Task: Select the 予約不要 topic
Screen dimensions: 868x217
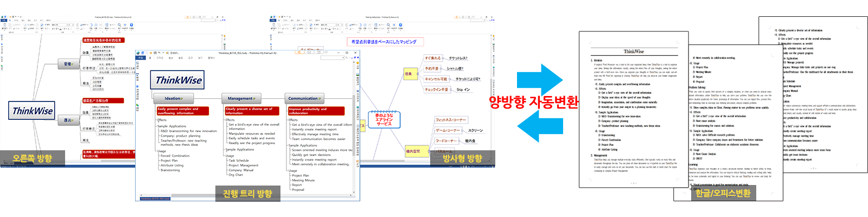Action: [432, 69]
